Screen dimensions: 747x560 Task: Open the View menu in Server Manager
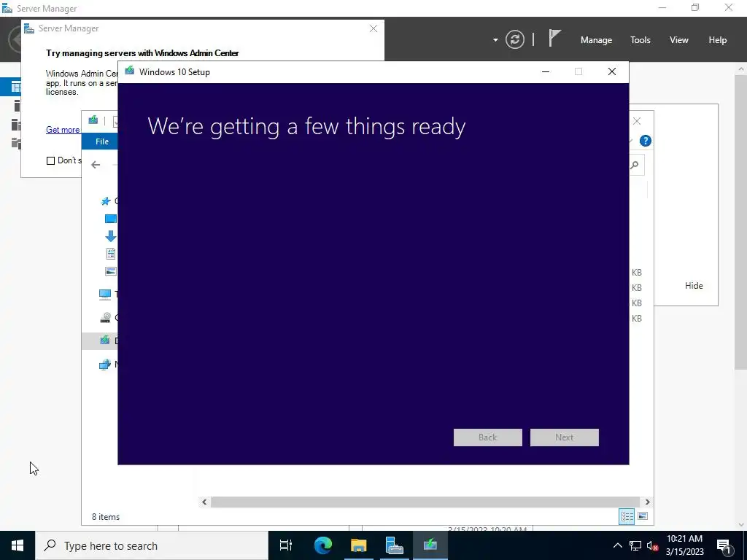coord(679,40)
